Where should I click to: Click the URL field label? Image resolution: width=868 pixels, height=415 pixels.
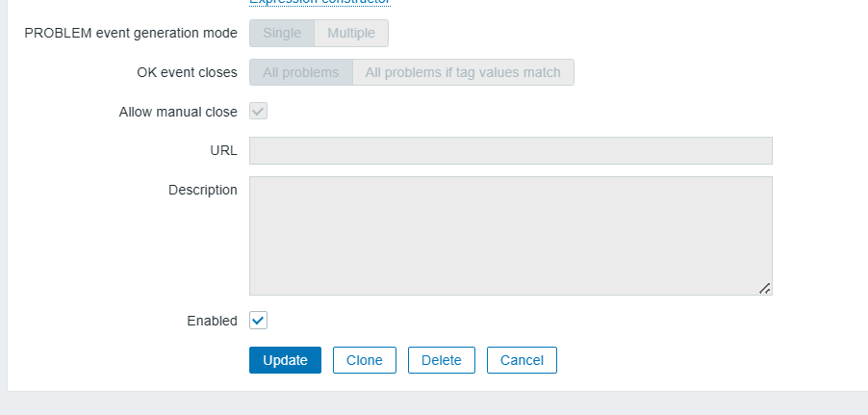(223, 150)
